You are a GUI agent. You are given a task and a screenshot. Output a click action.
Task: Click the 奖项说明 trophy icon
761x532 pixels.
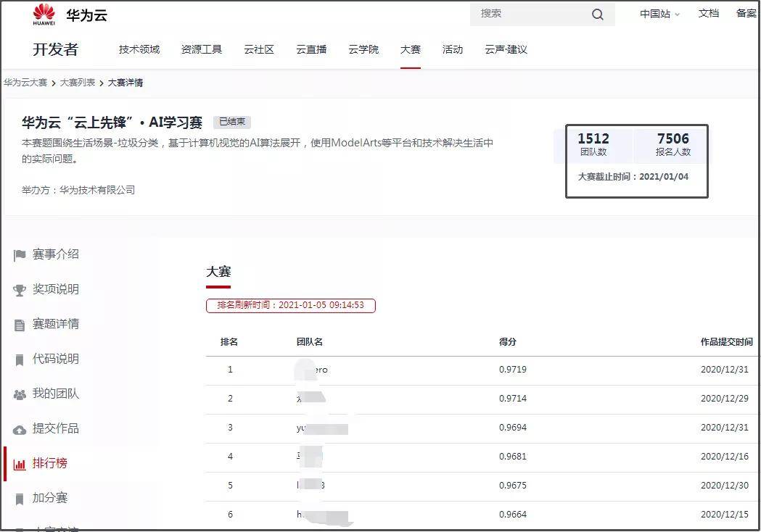(x=20, y=288)
